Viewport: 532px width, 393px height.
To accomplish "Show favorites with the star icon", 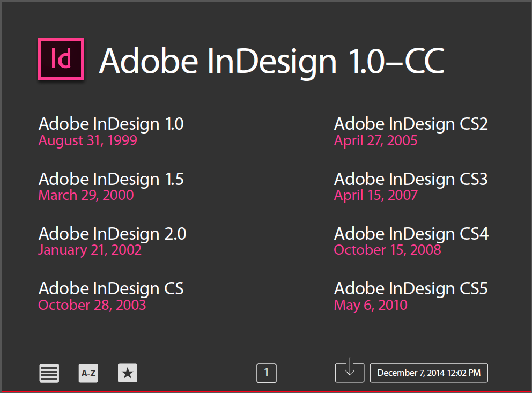I will tap(128, 373).
